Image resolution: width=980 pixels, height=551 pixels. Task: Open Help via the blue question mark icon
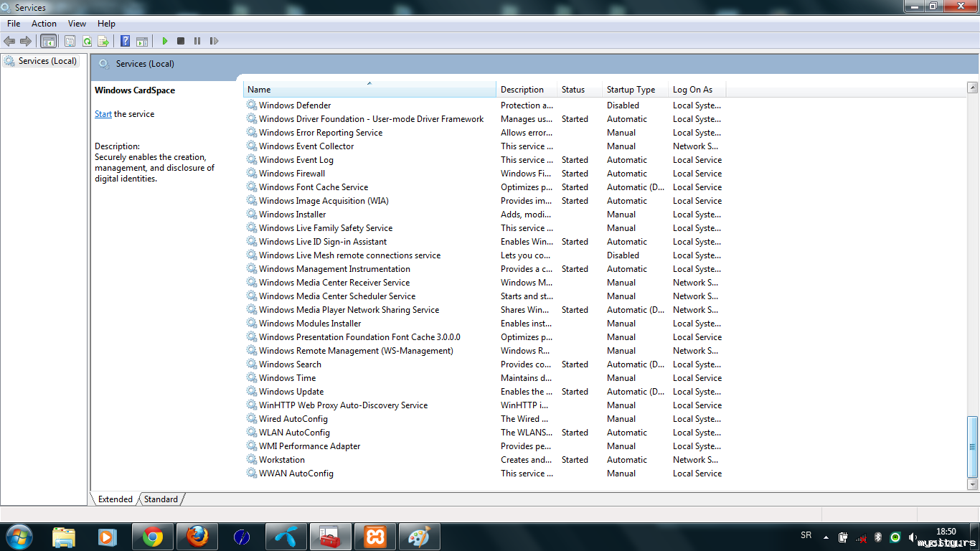tap(125, 41)
